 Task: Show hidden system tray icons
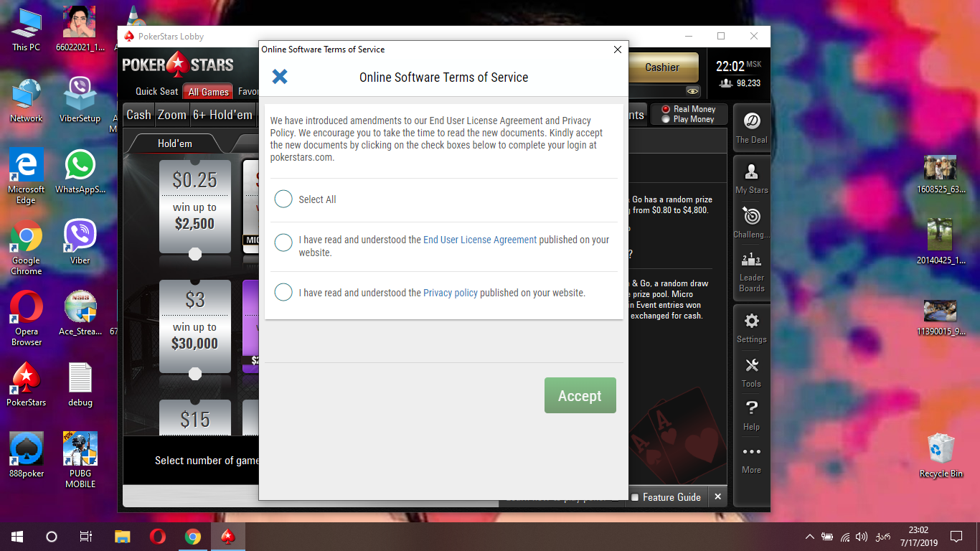click(x=810, y=537)
